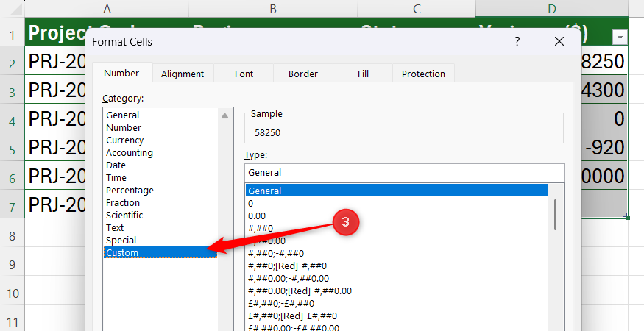Click cell A2 beginning PRJ-20
Viewport: 644px width, 331px height.
pos(55,61)
